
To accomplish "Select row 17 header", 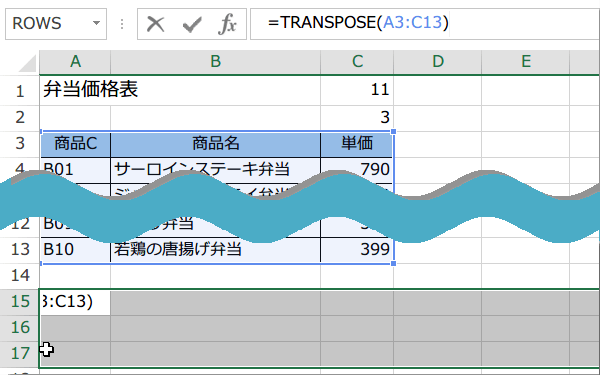I will [x=20, y=354].
